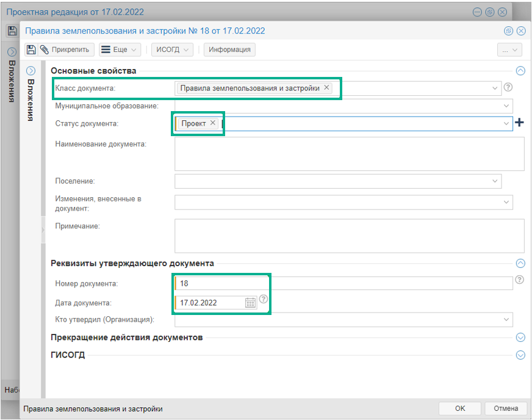Click inside the Наименование документа field
Image resolution: width=532 pixels, height=420 pixels.
[349, 153]
